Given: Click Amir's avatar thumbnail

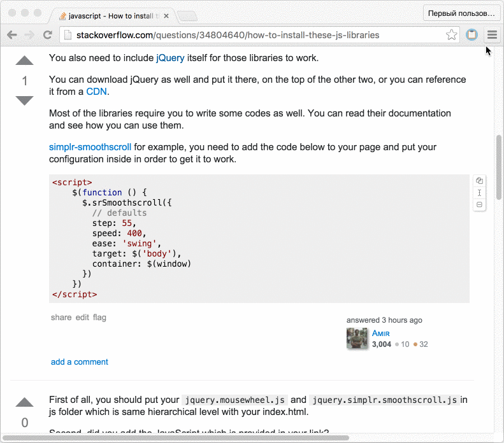Looking at the screenshot, I should coord(357,339).
